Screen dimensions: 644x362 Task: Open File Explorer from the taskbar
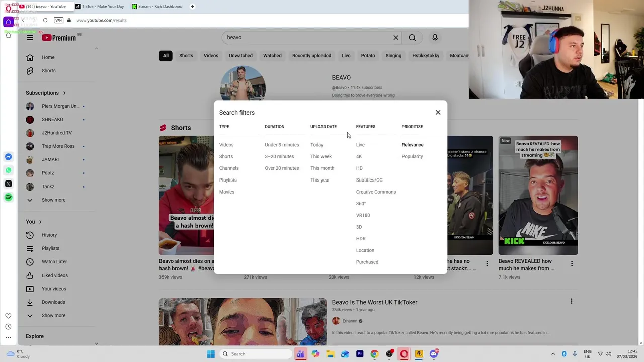click(x=330, y=354)
